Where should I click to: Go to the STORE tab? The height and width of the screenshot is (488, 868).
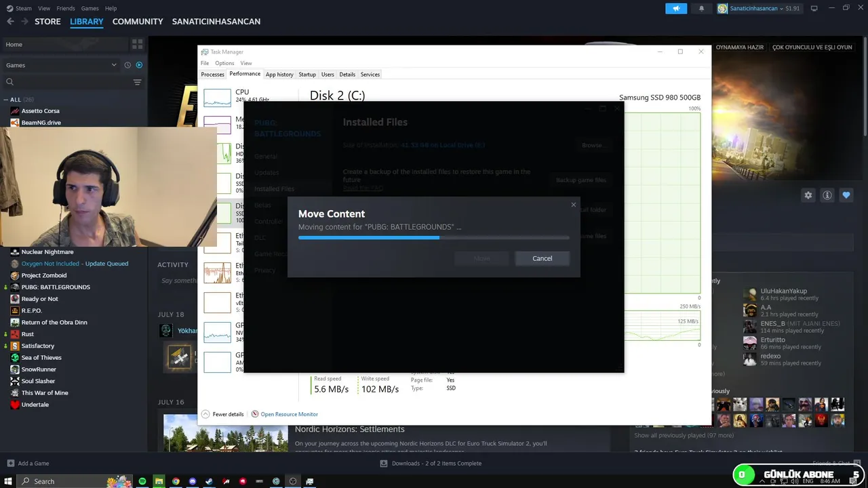tap(47, 22)
